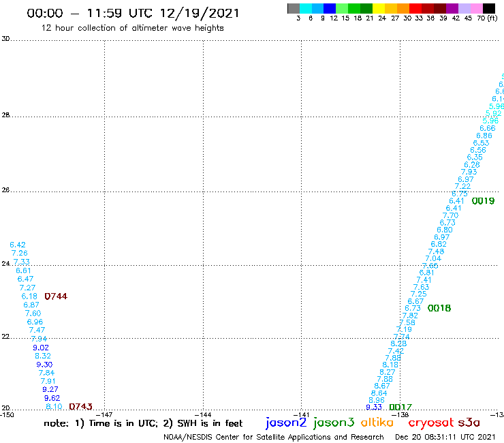This screenshot has height=443, width=504.
Task: Select the wave height value 8.32
Action: pyautogui.click(x=43, y=356)
